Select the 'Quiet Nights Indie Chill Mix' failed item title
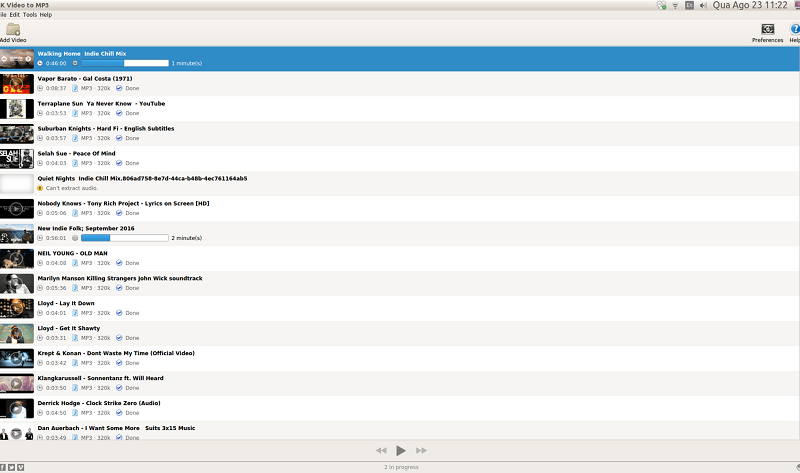 point(142,179)
